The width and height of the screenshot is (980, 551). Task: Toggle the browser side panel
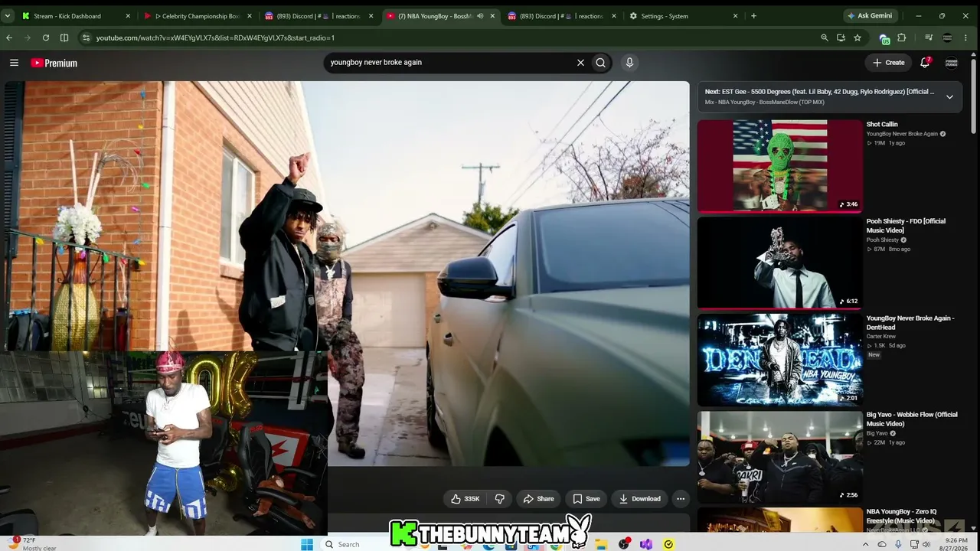click(64, 37)
